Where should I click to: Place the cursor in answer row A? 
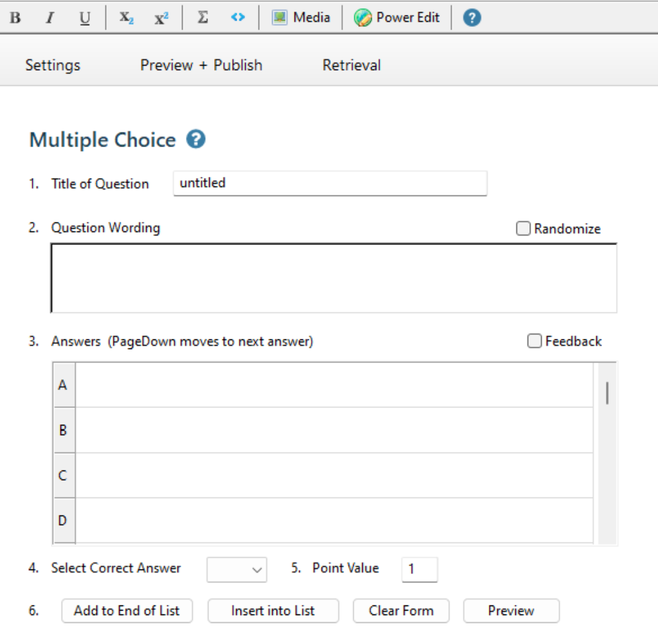pyautogui.click(x=334, y=385)
